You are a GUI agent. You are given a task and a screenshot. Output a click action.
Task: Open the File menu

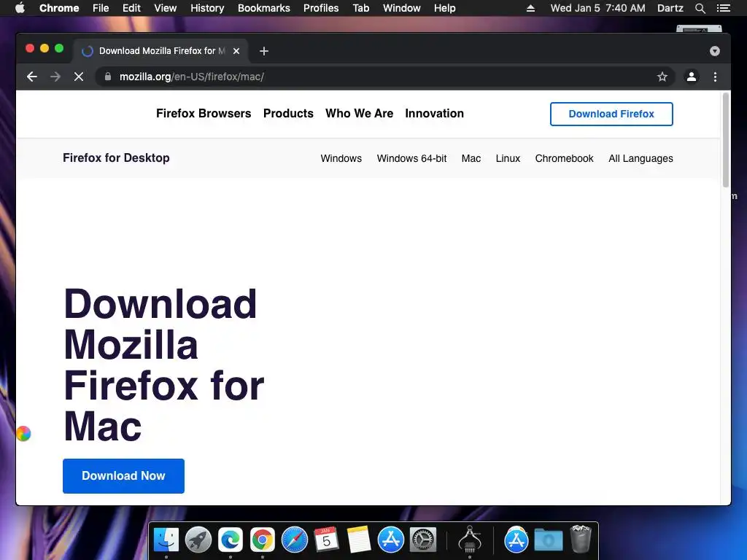pyautogui.click(x=101, y=8)
